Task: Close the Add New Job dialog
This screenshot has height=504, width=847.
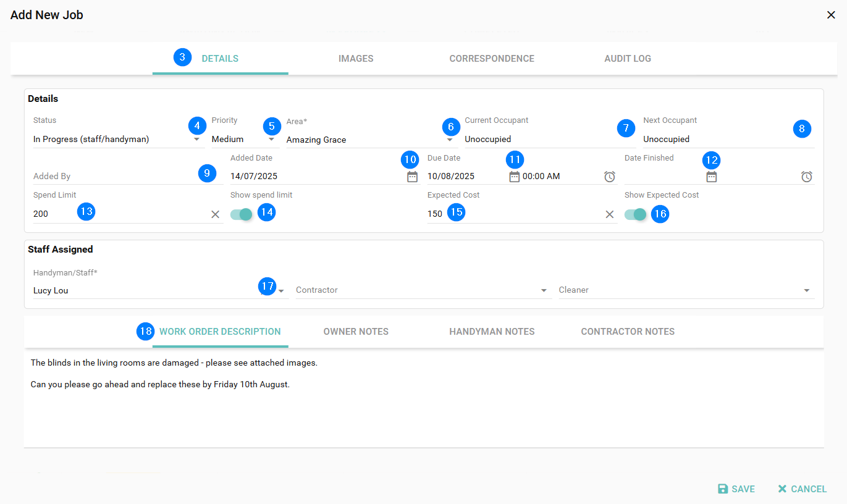Action: tap(831, 15)
